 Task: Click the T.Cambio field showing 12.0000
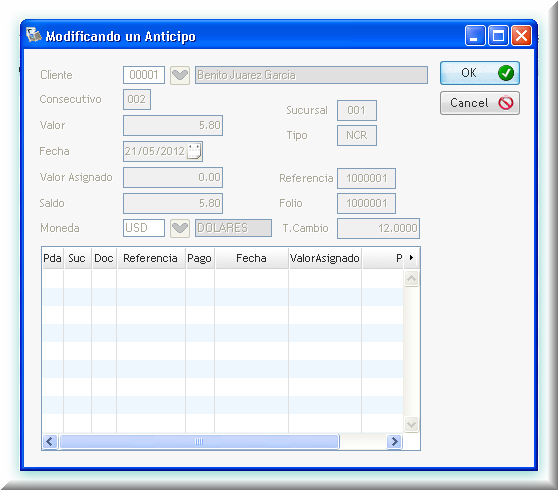click(x=378, y=228)
